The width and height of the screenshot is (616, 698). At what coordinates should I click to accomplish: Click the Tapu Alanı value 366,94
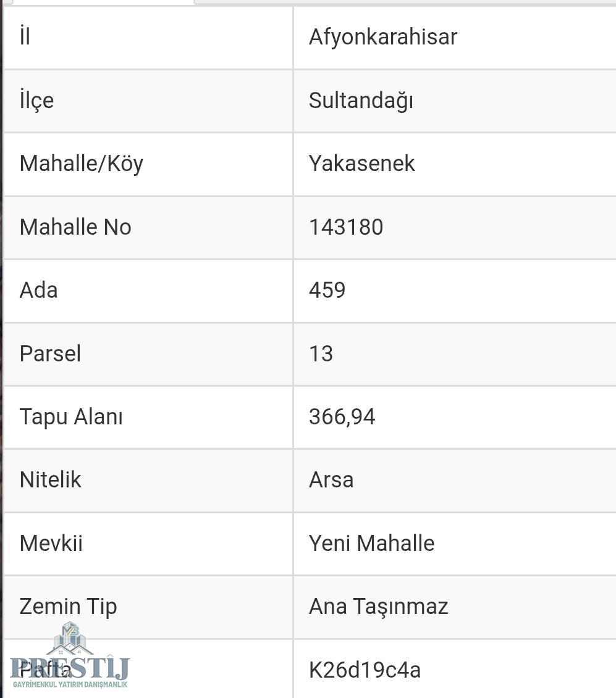coord(342,417)
